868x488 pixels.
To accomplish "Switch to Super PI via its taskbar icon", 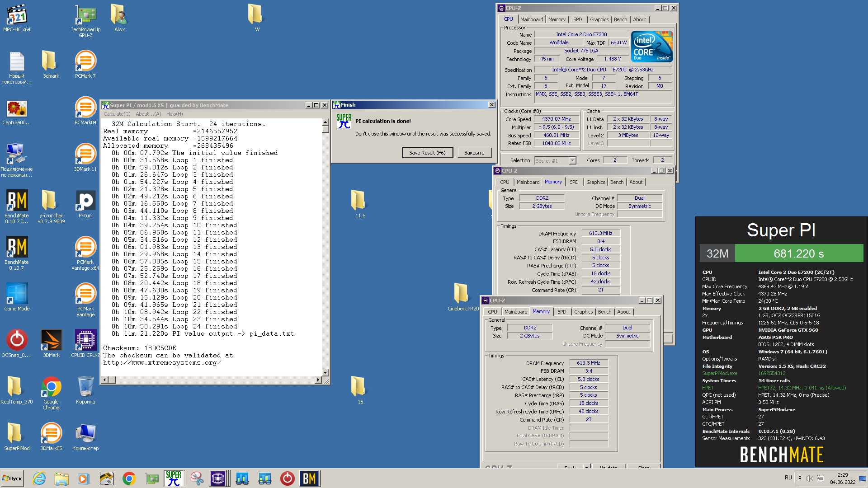I will 174,479.
